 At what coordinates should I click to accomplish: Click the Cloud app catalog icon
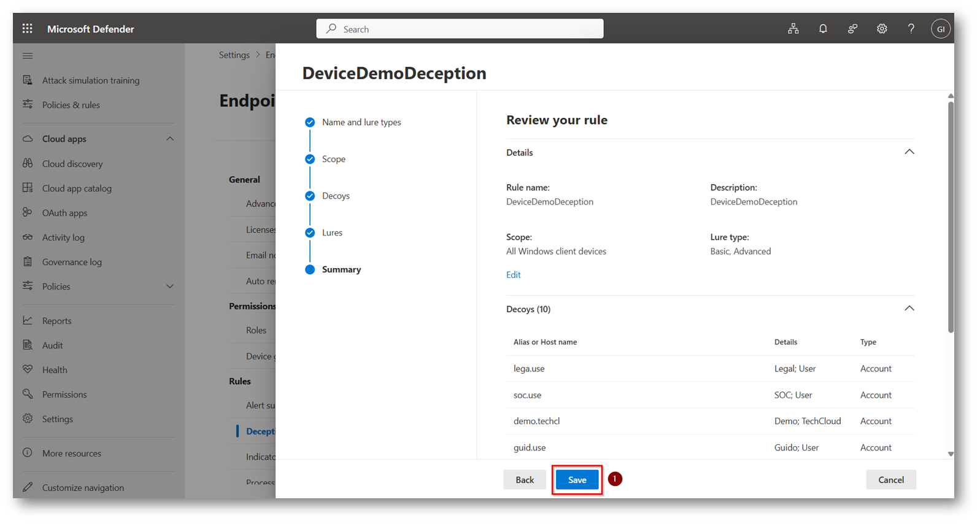click(28, 188)
